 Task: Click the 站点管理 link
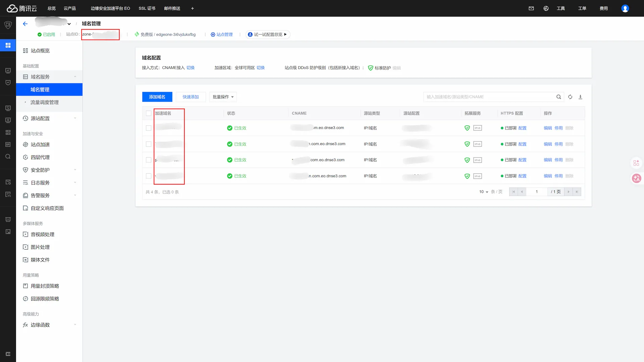(224, 35)
